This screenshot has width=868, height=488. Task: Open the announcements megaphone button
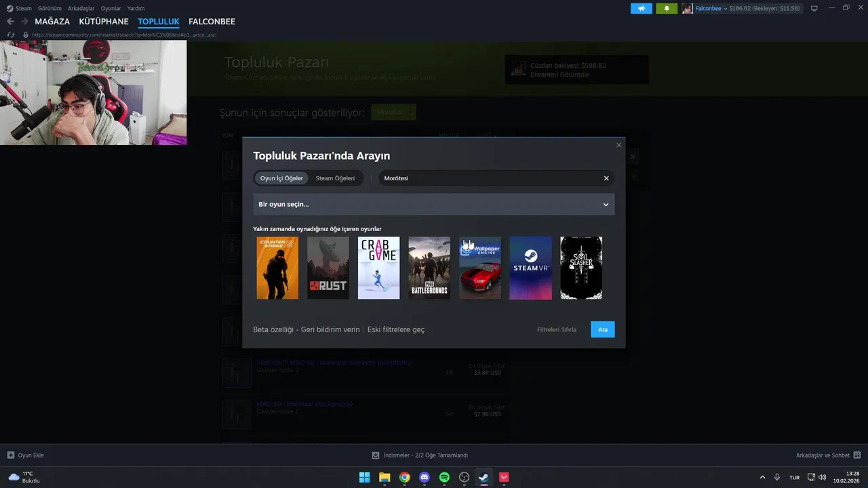642,8
